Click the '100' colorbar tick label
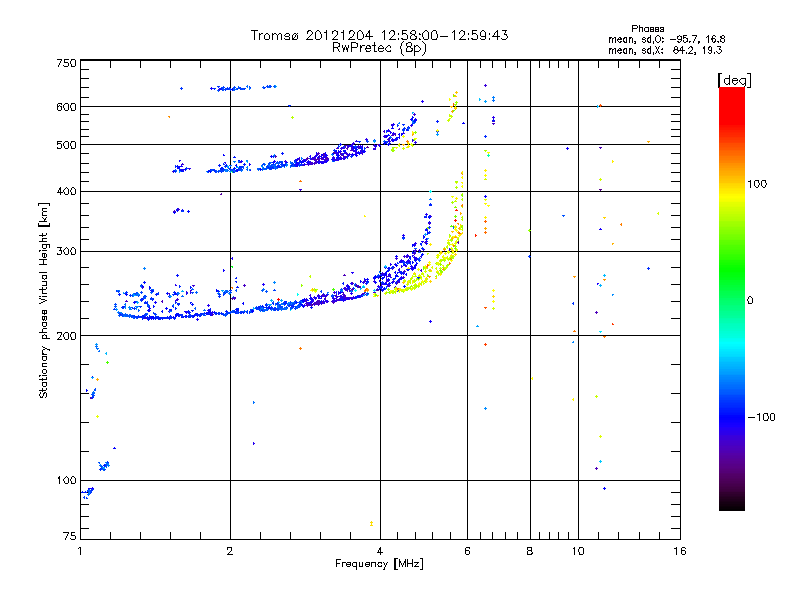Screen dimensions: 800x600 [757, 184]
